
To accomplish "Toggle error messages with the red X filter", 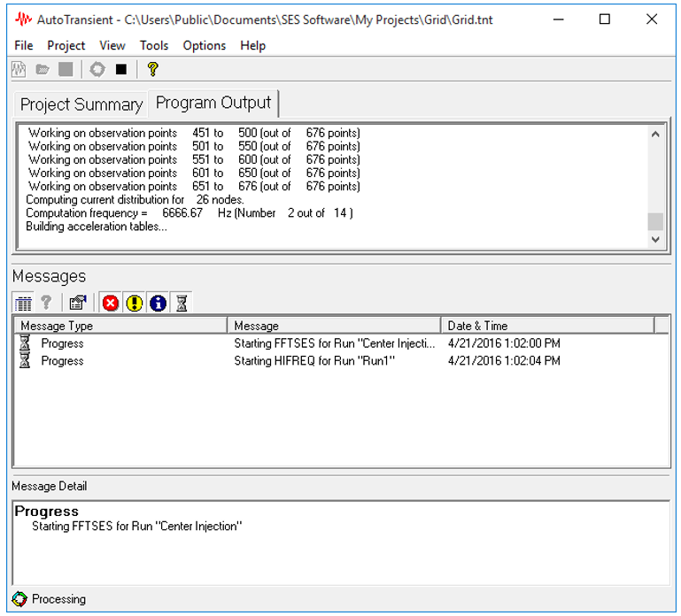I will click(111, 303).
